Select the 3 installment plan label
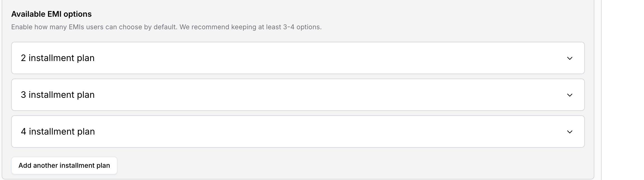The height and width of the screenshot is (180, 644). point(57,95)
